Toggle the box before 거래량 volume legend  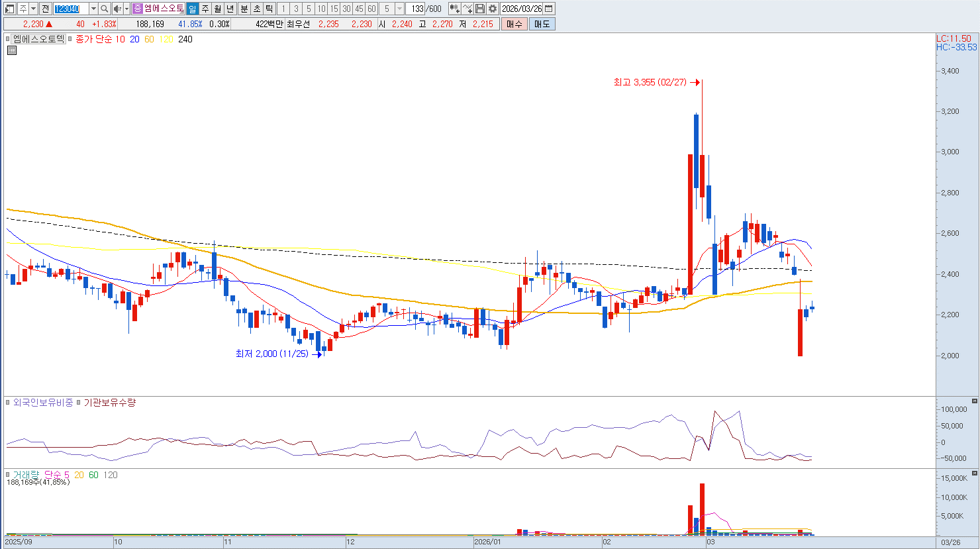[x=9, y=475]
